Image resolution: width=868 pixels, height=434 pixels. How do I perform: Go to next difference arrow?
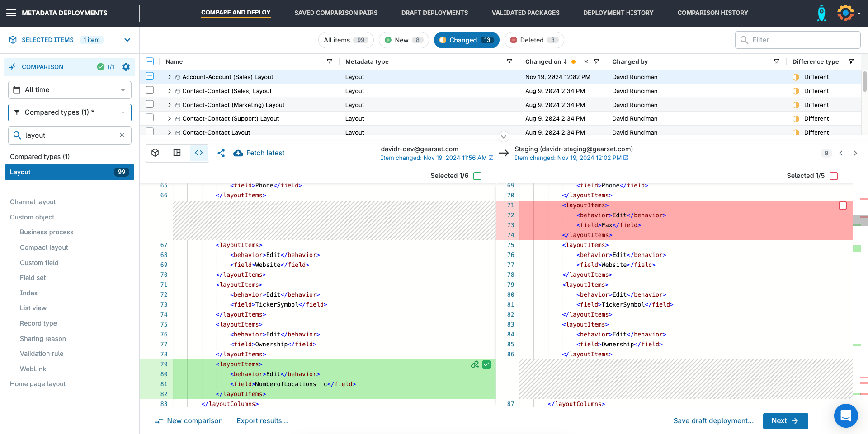[855, 153]
